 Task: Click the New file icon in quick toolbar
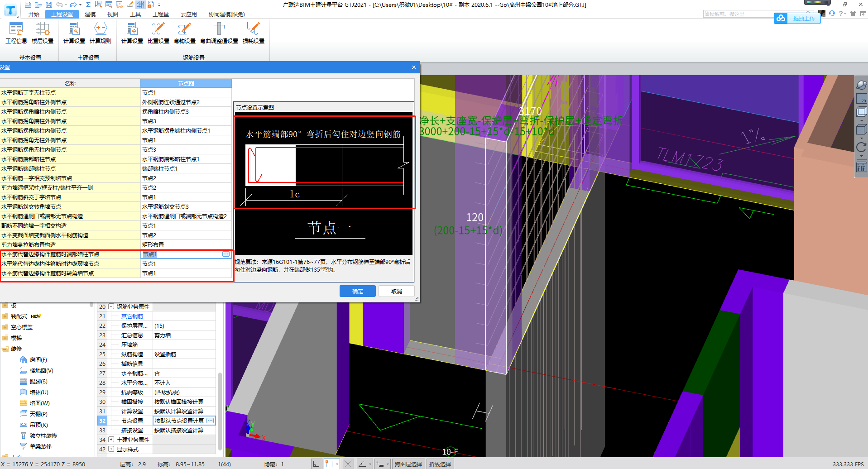click(x=28, y=5)
